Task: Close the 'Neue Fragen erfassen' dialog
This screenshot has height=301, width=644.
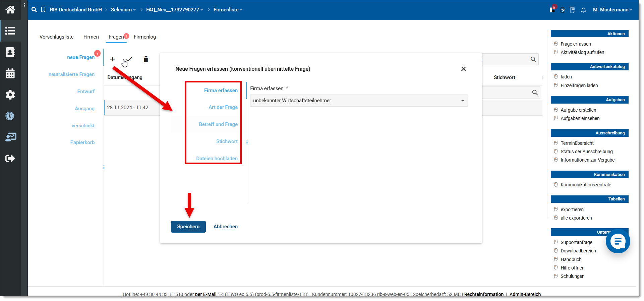Action: click(463, 69)
